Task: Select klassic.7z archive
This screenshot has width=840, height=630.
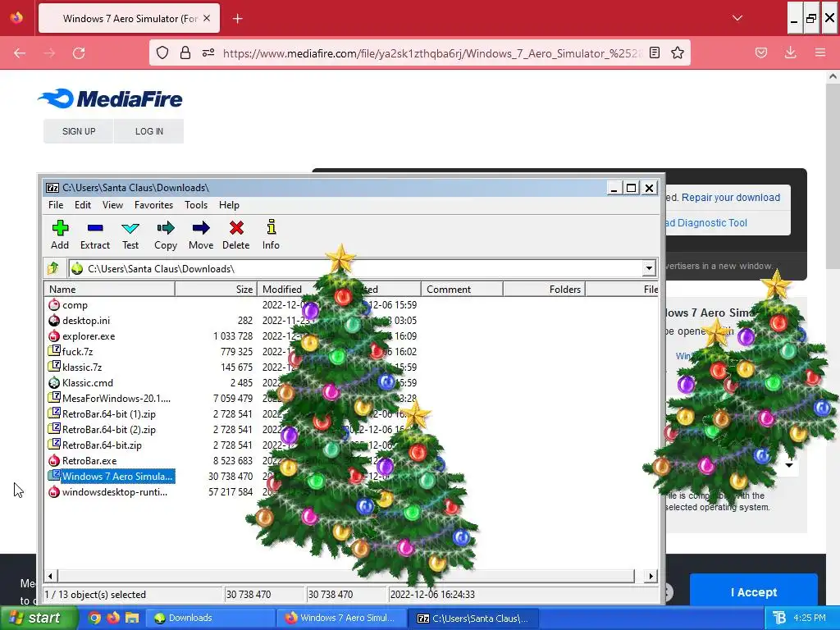Action: pos(75,367)
